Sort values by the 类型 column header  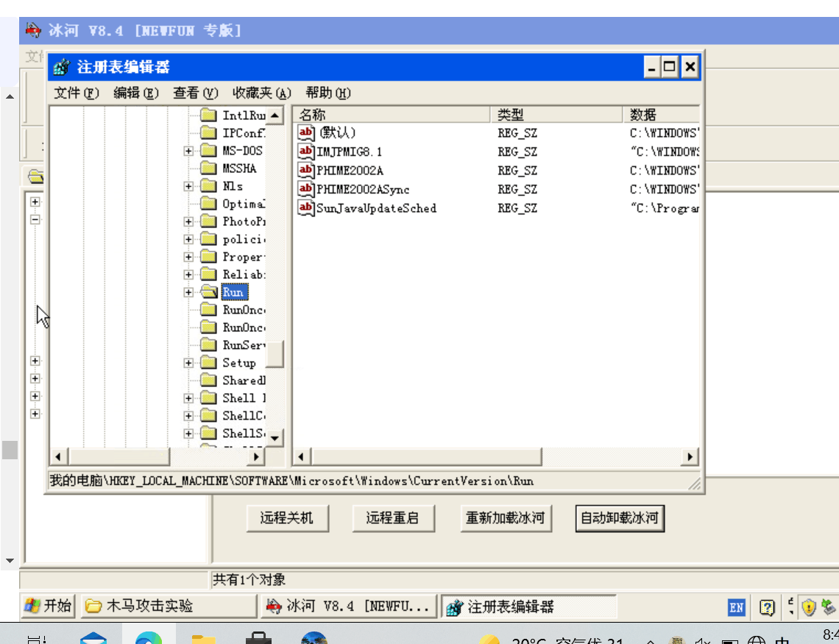point(556,115)
